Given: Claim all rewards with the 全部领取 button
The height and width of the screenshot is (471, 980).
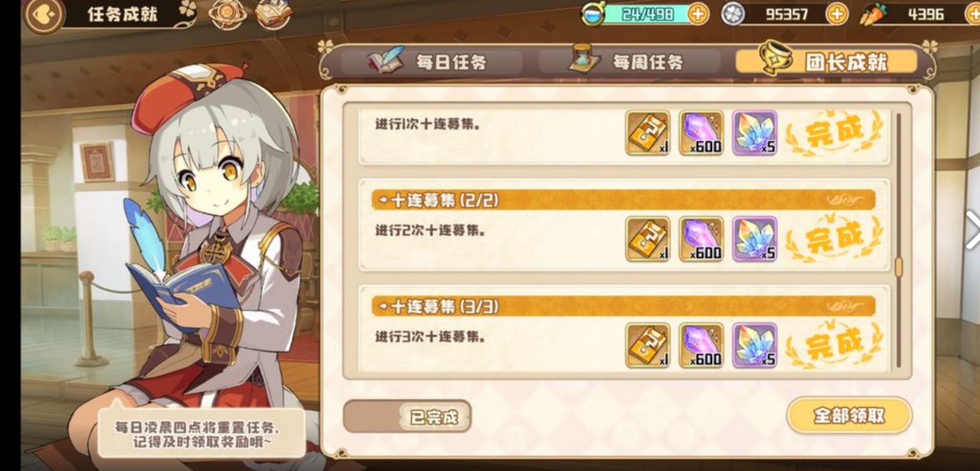Looking at the screenshot, I should (849, 415).
